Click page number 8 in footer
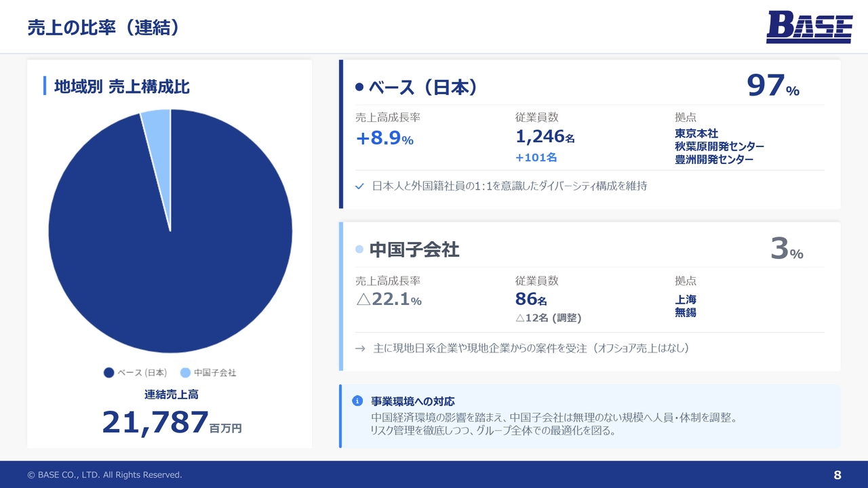Viewport: 868px width, 488px height. 837,474
